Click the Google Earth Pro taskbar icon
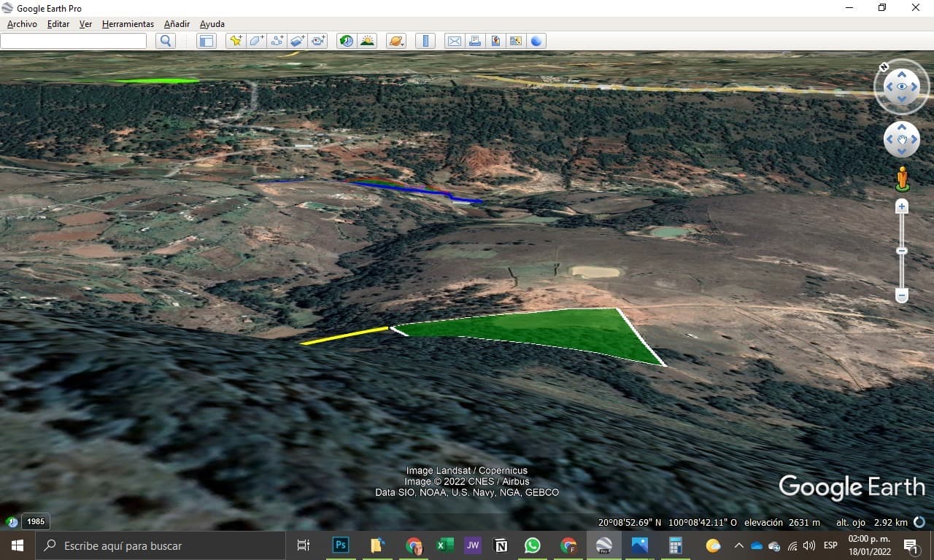Viewport: 934px width, 560px height. coord(604,545)
